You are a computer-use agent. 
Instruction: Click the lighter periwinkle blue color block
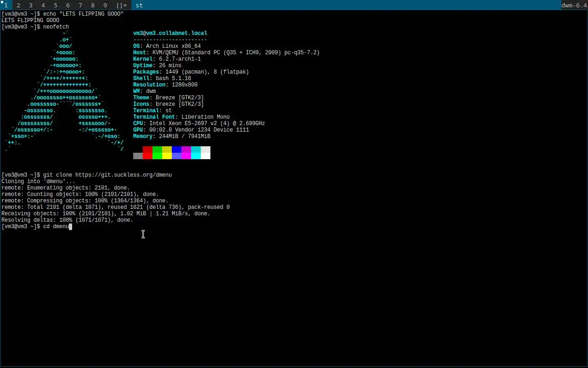coord(176,156)
